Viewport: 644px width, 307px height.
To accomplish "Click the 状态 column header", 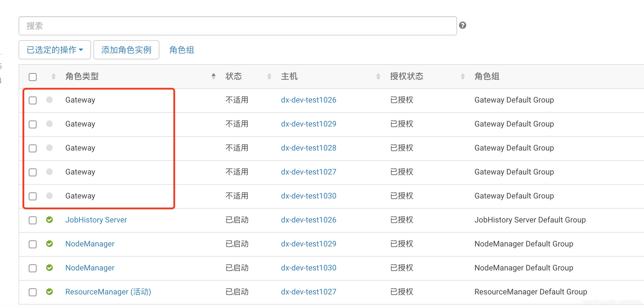I will point(234,76).
